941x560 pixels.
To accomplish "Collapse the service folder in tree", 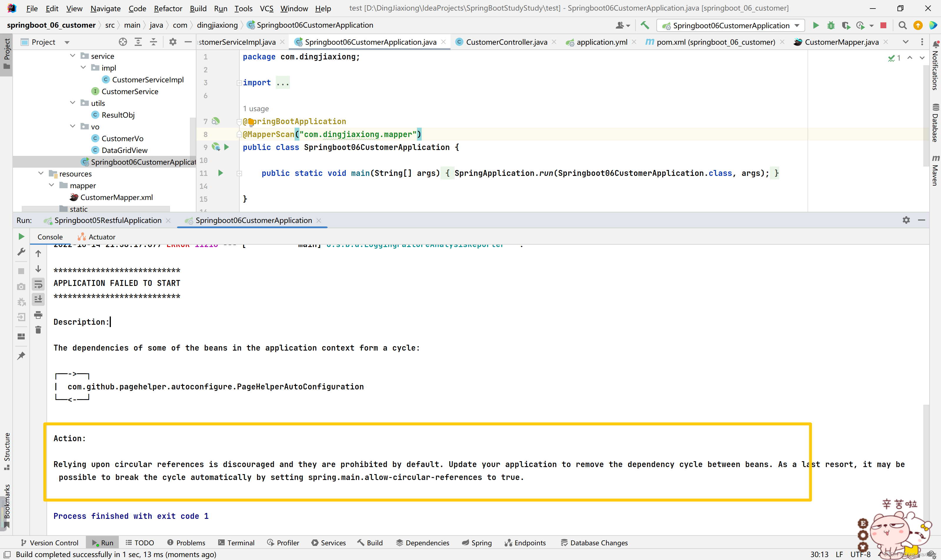I will 72,56.
